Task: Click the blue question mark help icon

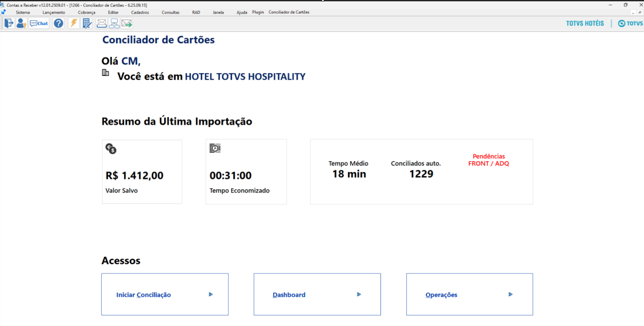Action: click(58, 23)
